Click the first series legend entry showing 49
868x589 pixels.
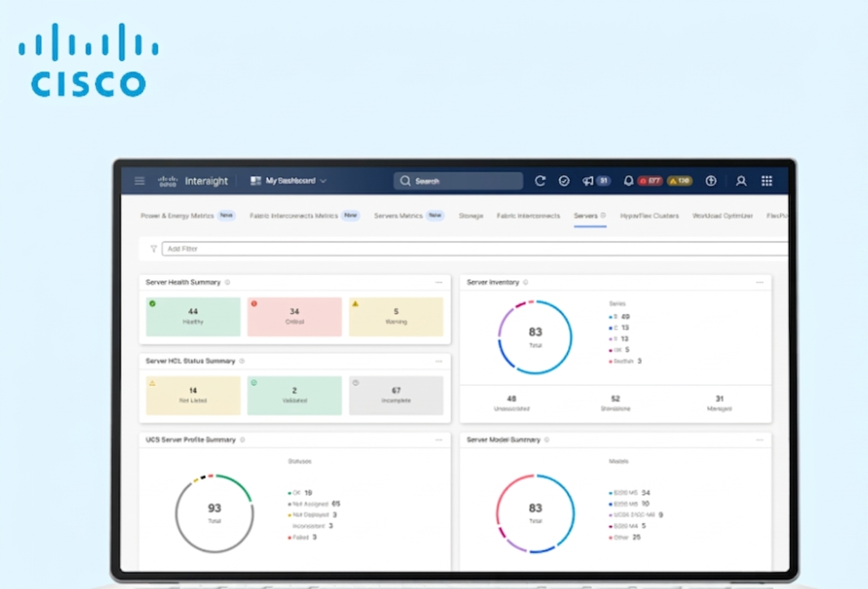[x=619, y=317]
